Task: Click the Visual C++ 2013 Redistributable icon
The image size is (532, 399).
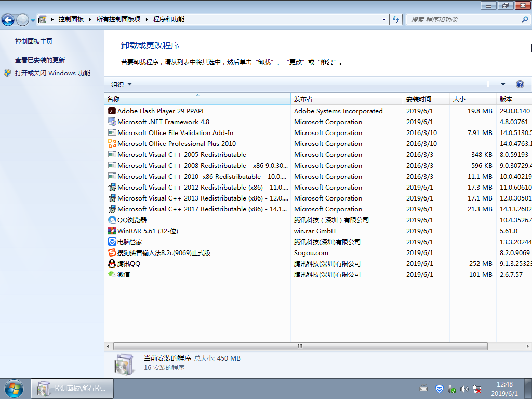Action: pyautogui.click(x=112, y=198)
